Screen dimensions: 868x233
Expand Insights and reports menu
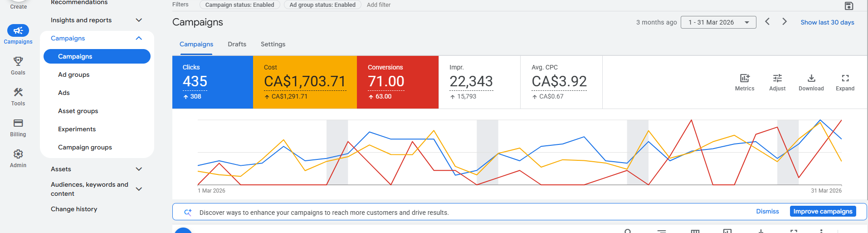click(139, 20)
